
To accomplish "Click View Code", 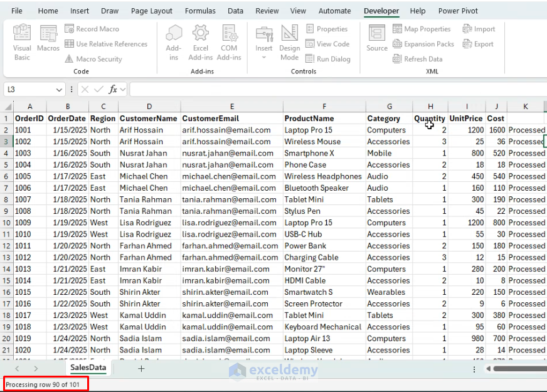I will click(x=327, y=44).
